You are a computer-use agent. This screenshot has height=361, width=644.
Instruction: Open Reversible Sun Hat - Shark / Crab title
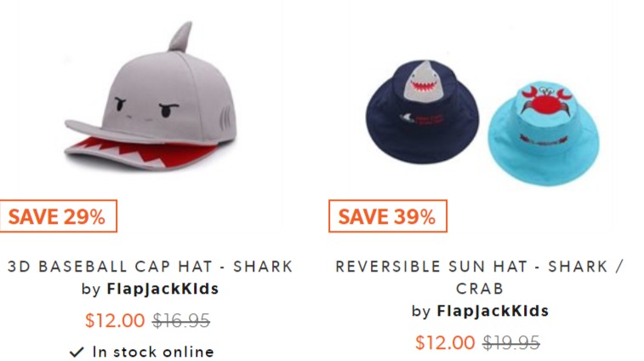pyautogui.click(x=480, y=278)
